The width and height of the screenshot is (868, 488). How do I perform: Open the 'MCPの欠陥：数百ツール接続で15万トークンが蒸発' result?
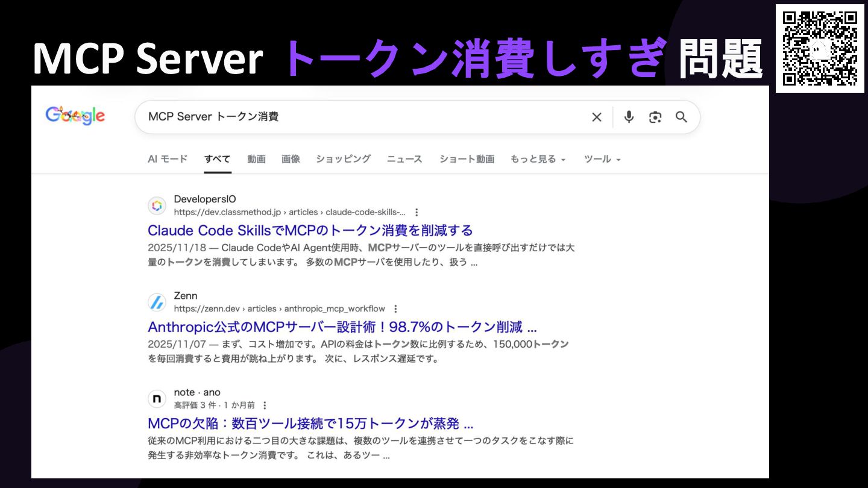(x=310, y=424)
